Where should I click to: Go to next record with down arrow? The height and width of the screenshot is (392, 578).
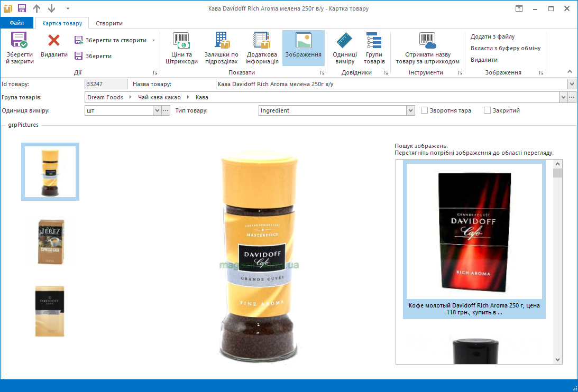tap(52, 8)
